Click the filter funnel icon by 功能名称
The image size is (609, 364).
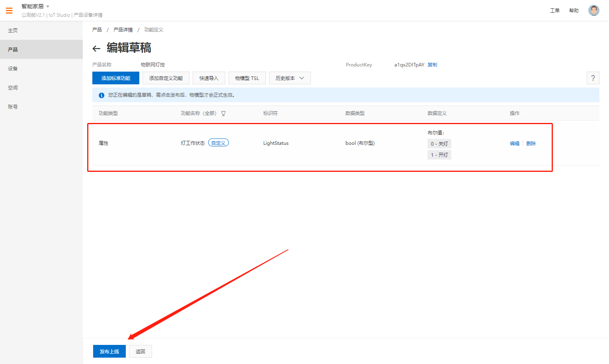223,113
